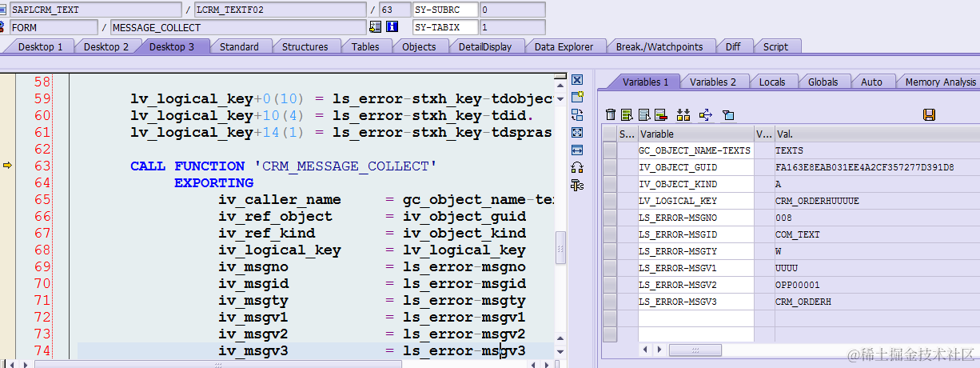This screenshot has height=368, width=980.
Task: Switch to Globals tab
Action: (x=823, y=82)
